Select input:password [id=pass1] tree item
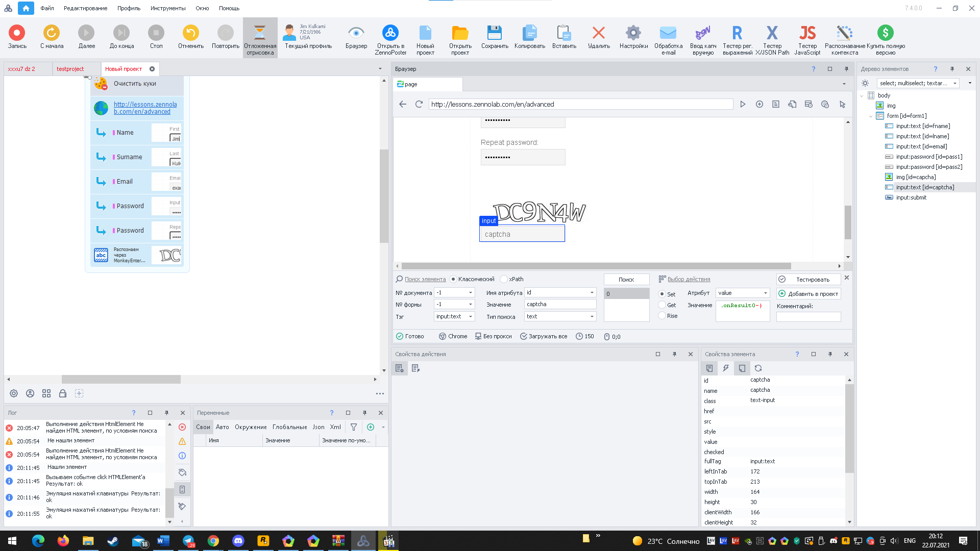This screenshot has width=980, height=551. click(929, 157)
